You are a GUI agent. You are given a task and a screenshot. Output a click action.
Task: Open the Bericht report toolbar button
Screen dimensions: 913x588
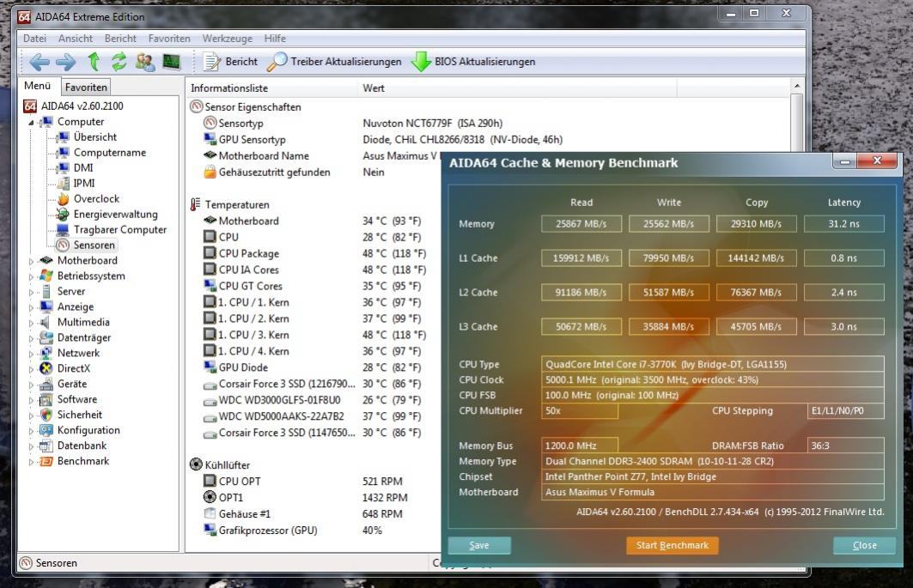point(230,62)
